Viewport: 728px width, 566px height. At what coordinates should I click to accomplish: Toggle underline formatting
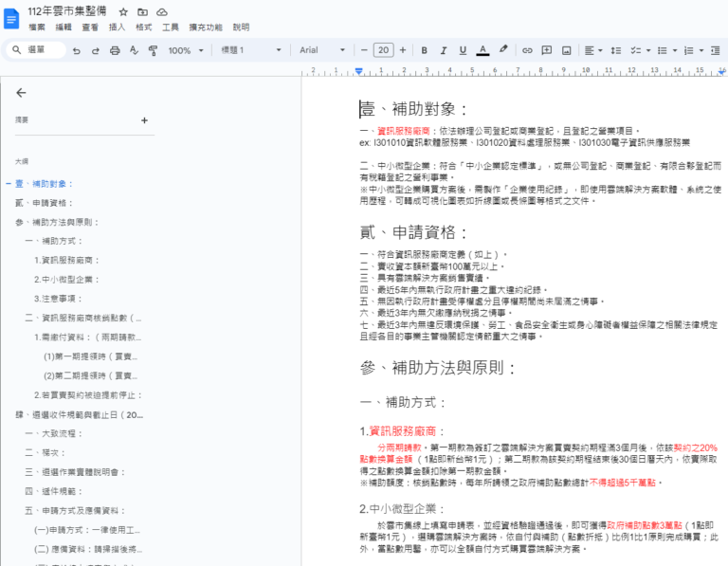click(x=463, y=50)
